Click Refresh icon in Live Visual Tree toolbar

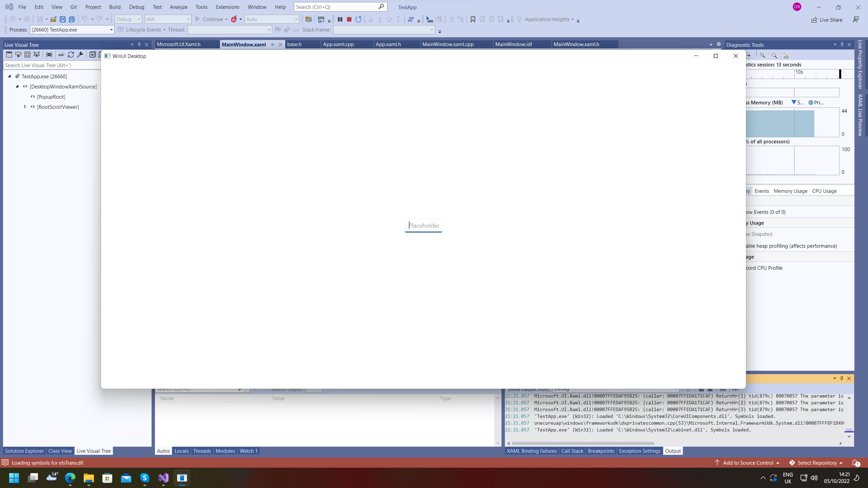[71, 55]
